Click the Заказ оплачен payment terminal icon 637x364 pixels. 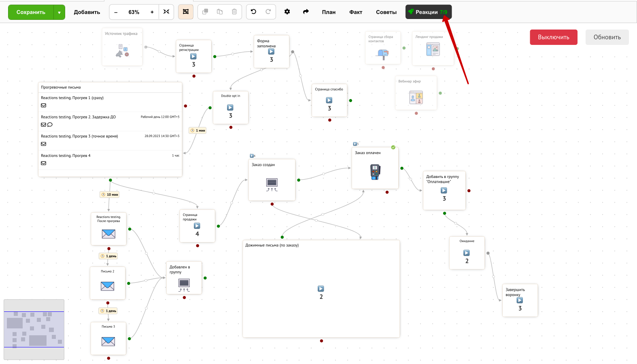[x=375, y=172]
